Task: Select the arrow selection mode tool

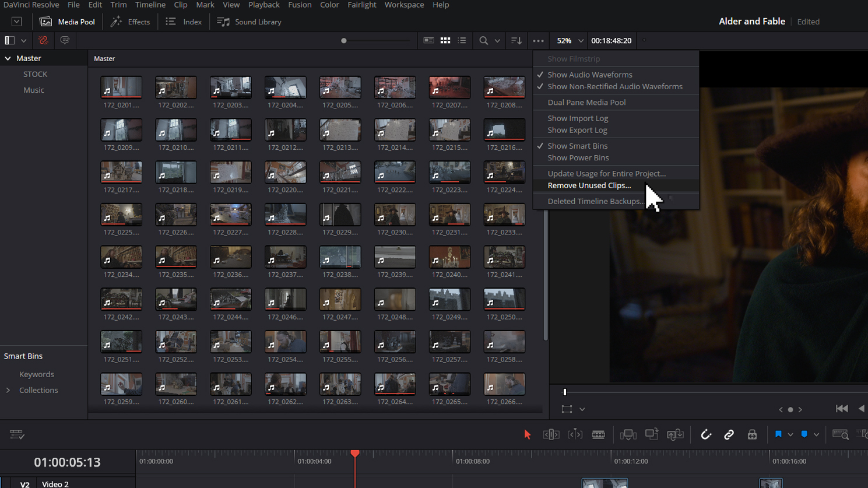Action: point(528,434)
